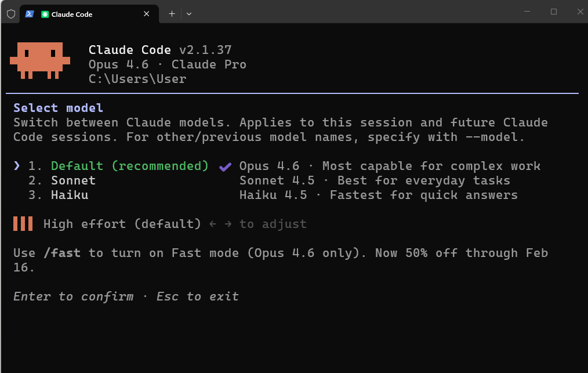The width and height of the screenshot is (588, 373).
Task: Open a new tab with the plus button
Action: 171,13
